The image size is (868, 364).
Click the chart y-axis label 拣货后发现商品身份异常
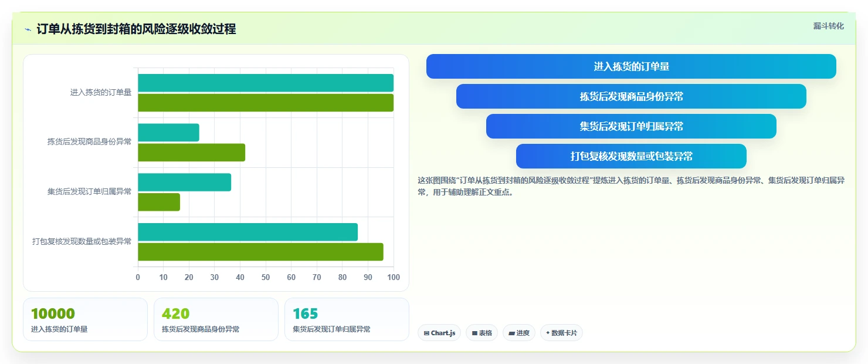(89, 141)
